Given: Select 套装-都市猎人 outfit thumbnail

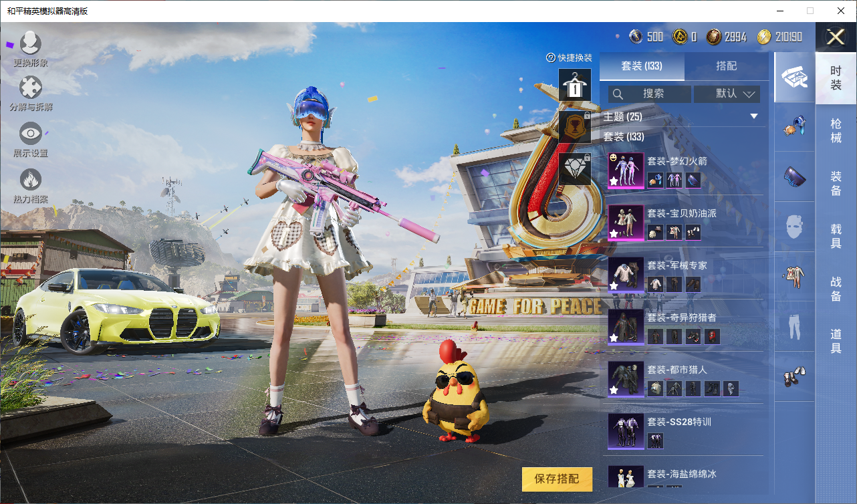Looking at the screenshot, I should [x=626, y=379].
